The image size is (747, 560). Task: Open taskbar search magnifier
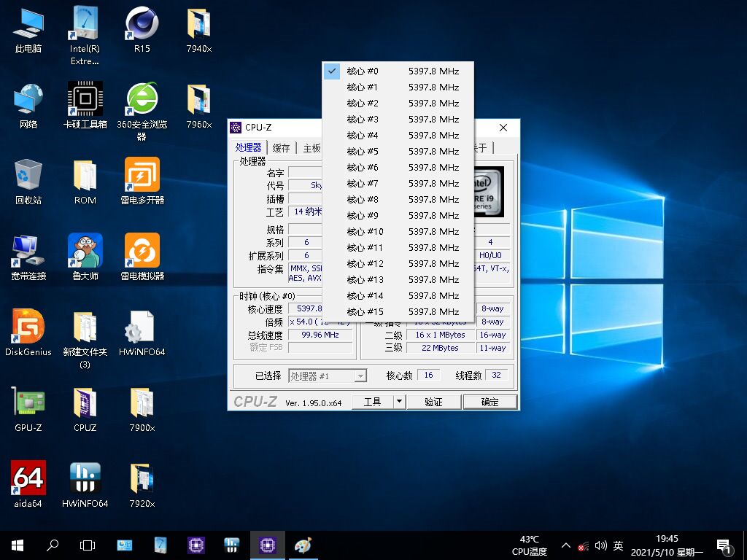click(x=53, y=545)
